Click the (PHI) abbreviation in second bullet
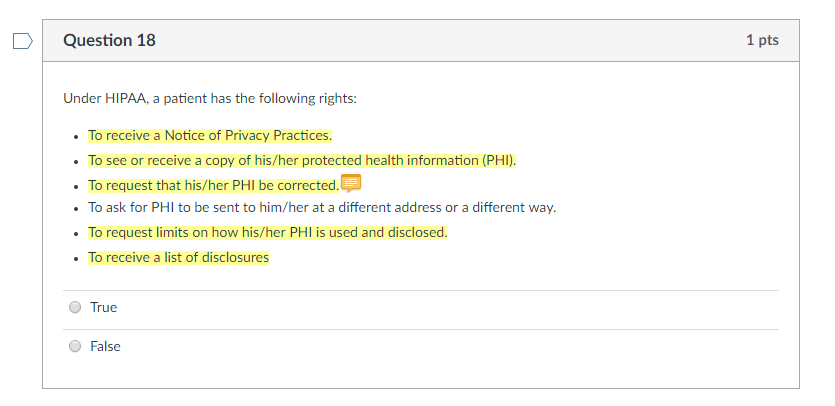The image size is (835, 406). [498, 160]
